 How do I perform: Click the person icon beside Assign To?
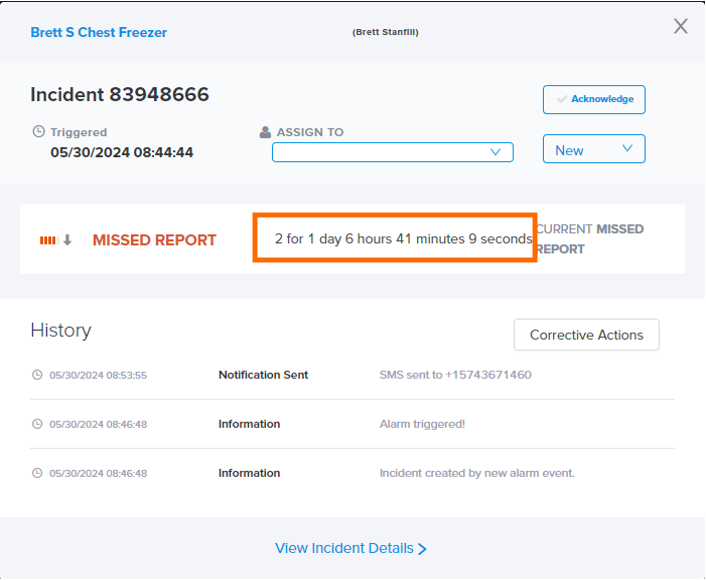[265, 132]
